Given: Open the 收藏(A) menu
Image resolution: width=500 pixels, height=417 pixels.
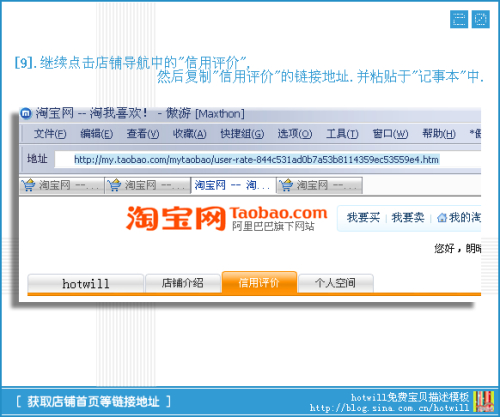Looking at the screenshot, I should tap(189, 134).
